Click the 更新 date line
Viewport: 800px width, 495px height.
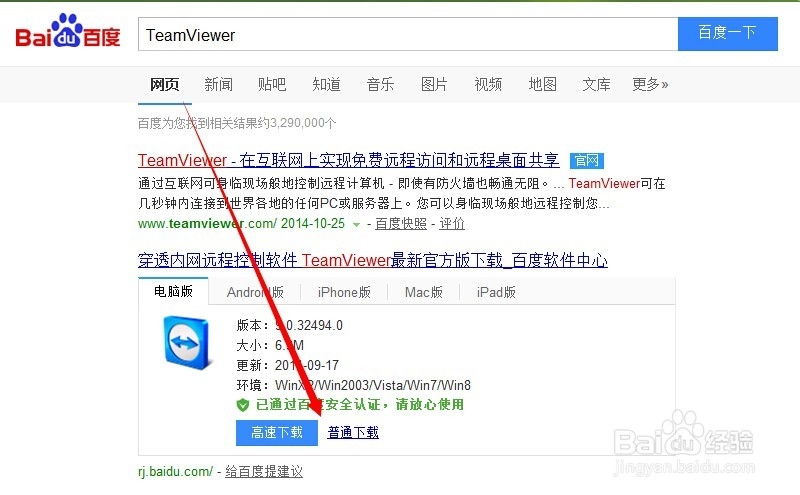287,365
